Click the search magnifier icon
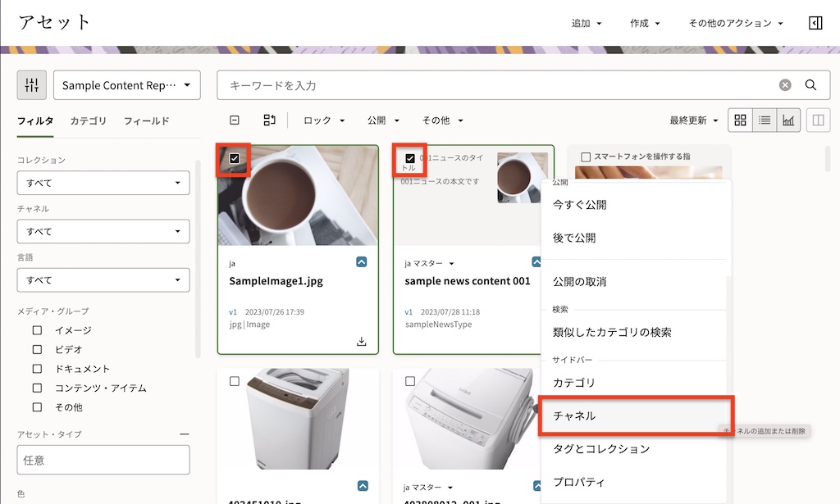 point(810,84)
